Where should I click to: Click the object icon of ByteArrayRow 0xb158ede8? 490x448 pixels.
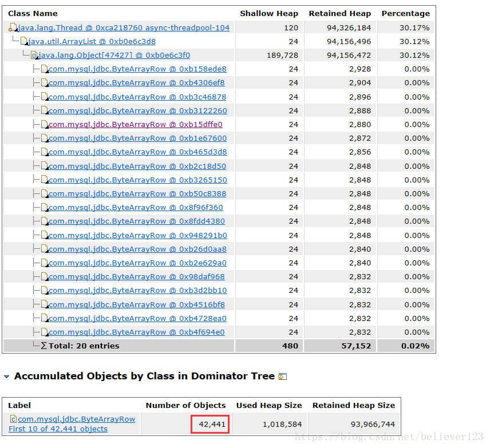(44, 69)
